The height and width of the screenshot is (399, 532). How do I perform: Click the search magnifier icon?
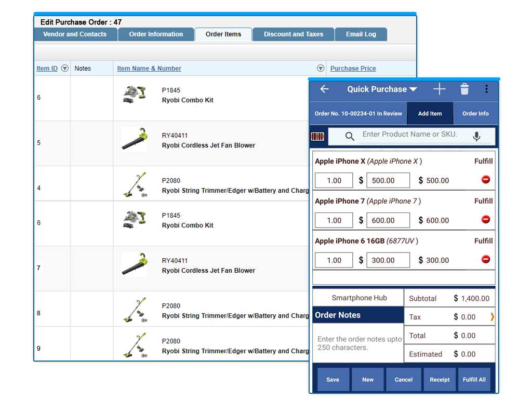point(350,137)
